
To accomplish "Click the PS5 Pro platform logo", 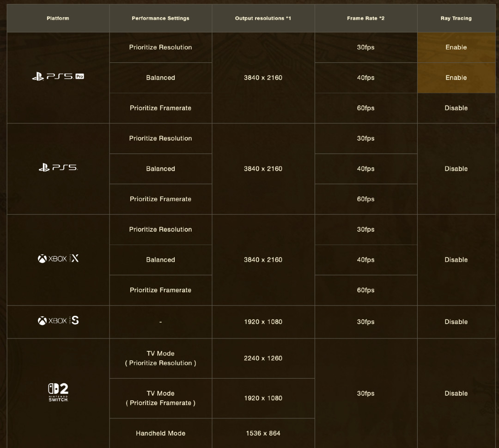I will (58, 76).
